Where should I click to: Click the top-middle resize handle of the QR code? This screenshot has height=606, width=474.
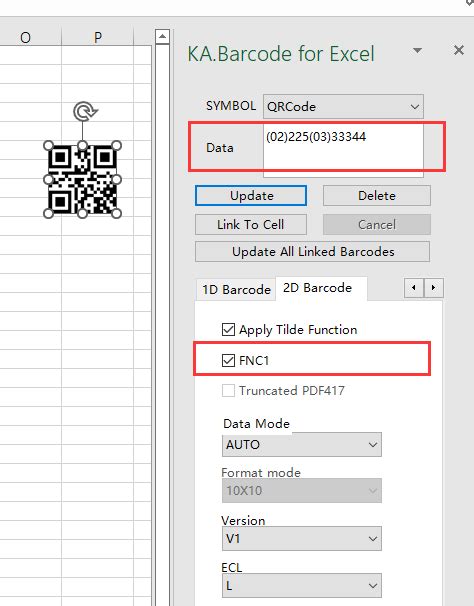[x=82, y=146]
